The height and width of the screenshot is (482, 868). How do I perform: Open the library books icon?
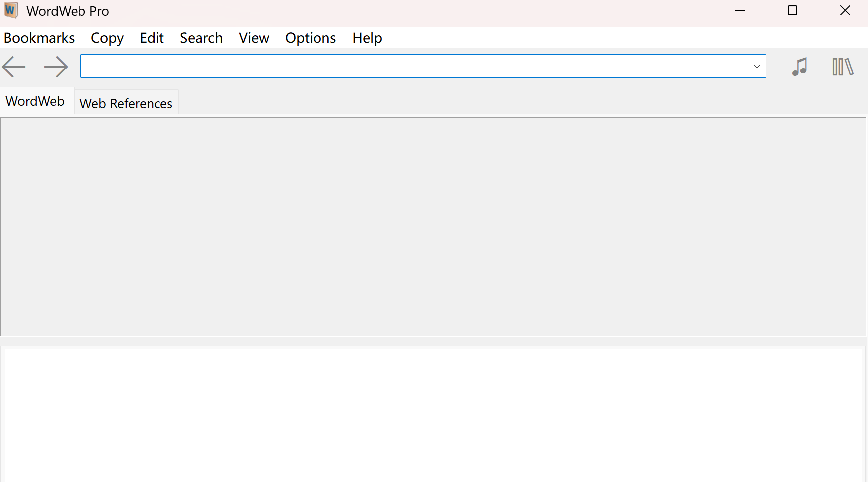coord(843,67)
